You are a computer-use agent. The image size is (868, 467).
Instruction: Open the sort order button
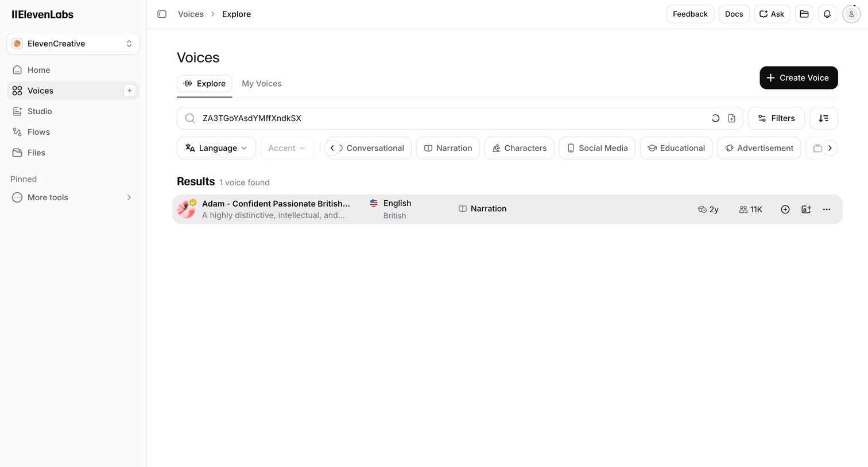824,118
